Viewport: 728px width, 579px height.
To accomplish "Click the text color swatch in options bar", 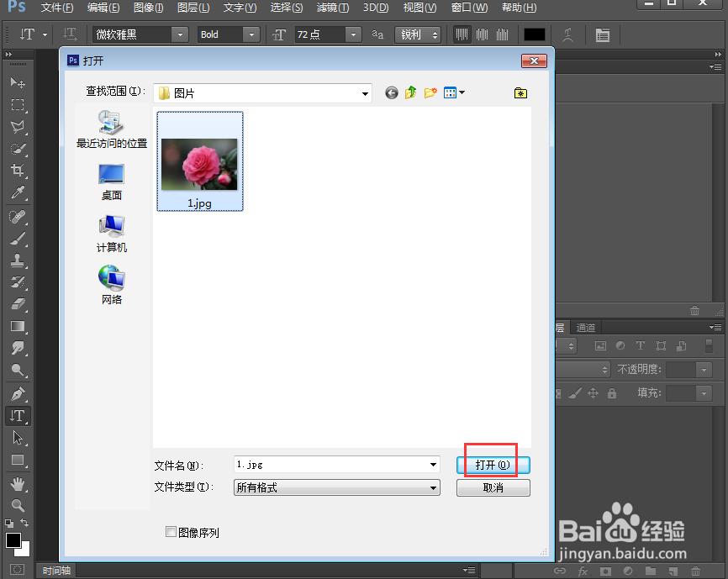I will (535, 34).
